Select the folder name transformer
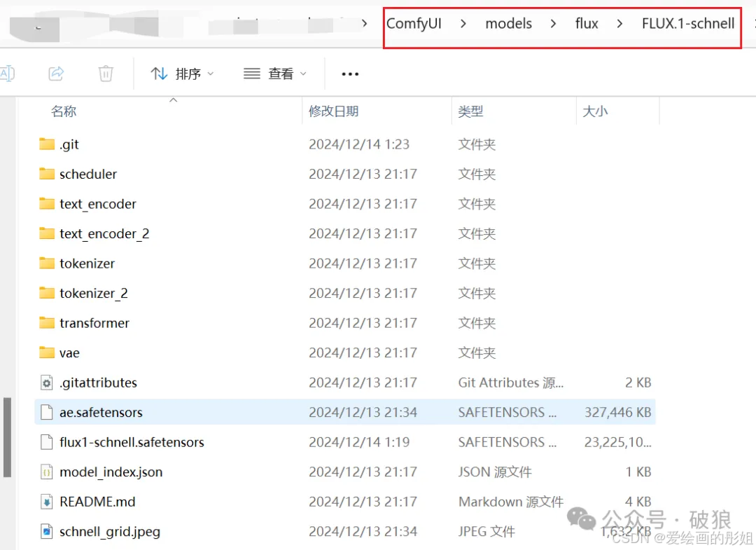Image resolution: width=756 pixels, height=550 pixels. click(x=94, y=323)
